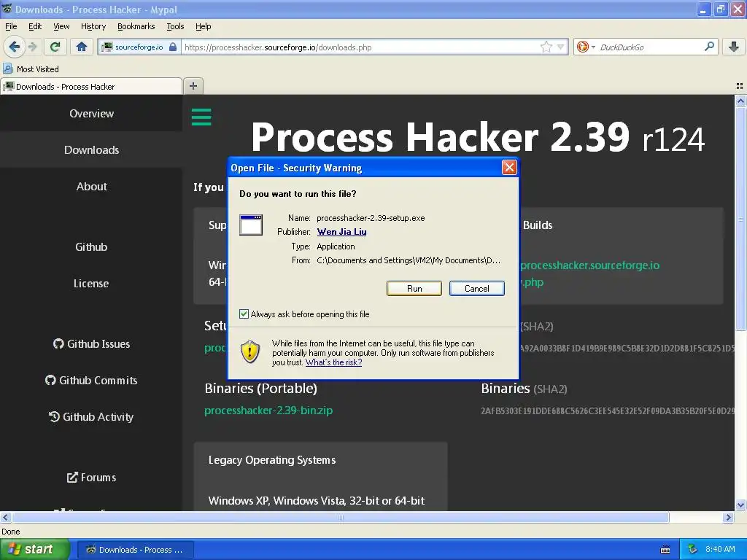Viewport: 747px width, 560px height.
Task: Click the Legacy Operating Systems heading
Action: (x=272, y=460)
